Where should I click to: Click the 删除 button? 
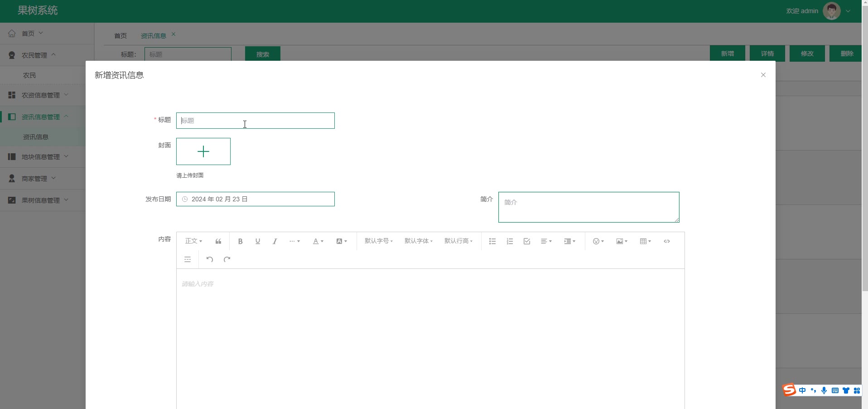(846, 54)
